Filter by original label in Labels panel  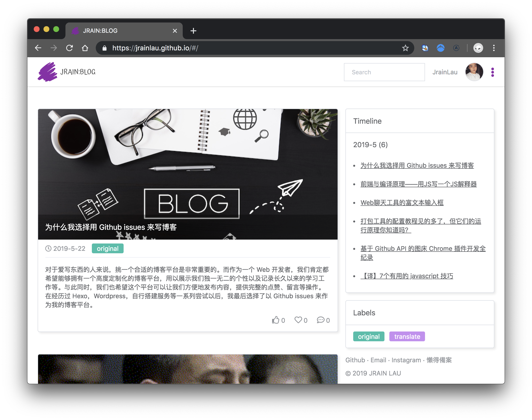[x=369, y=336]
